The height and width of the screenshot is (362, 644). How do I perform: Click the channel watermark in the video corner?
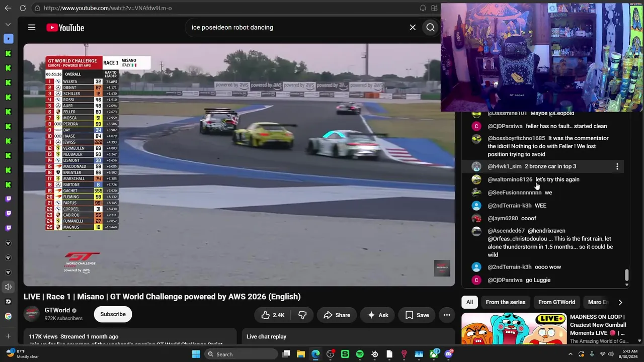tap(442, 268)
